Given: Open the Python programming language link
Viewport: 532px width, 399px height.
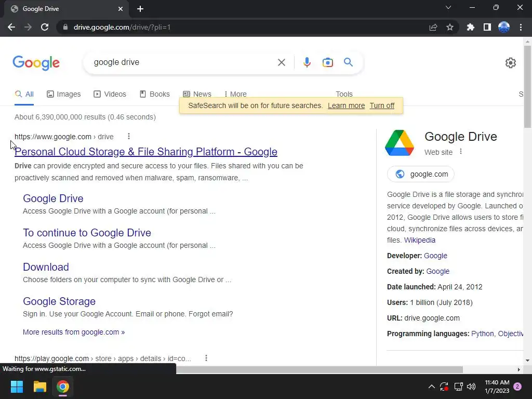Looking at the screenshot, I should [483, 334].
